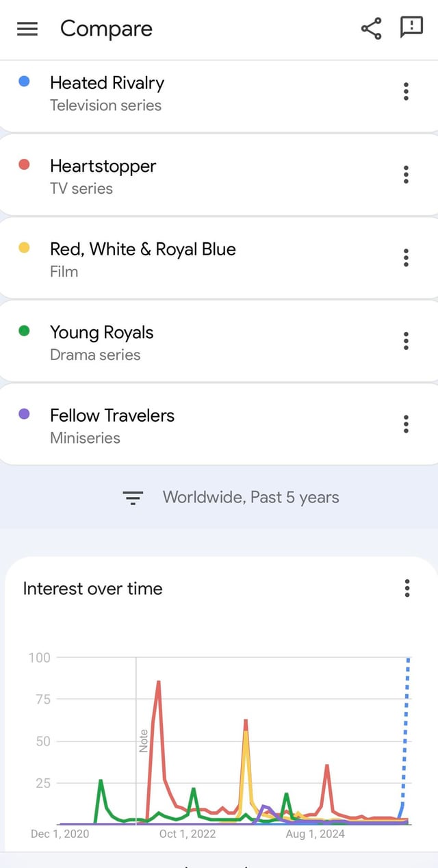Open the hamburger navigation menu
Screen dimensions: 438x868
[27, 29]
